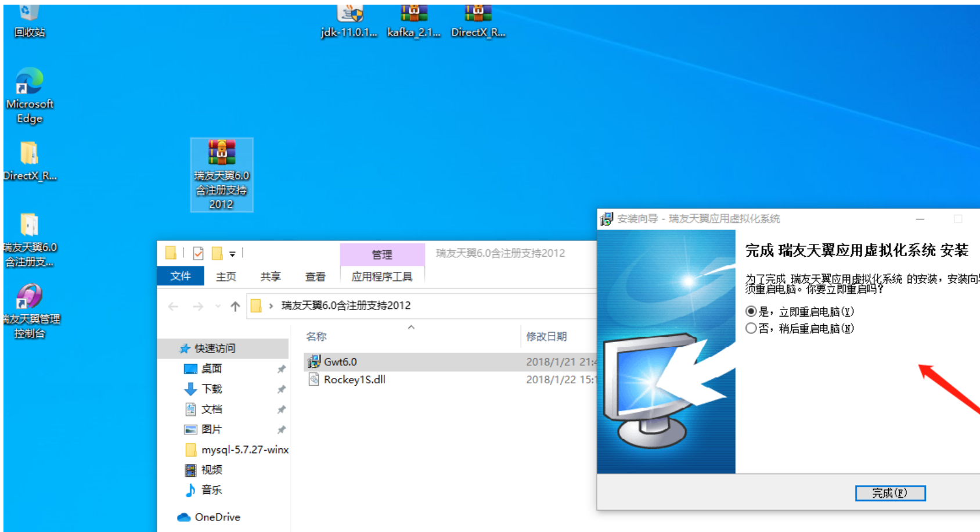Screen dimensions: 980x532
Task: Minimize the 安装向导 installer window
Action: 920,219
